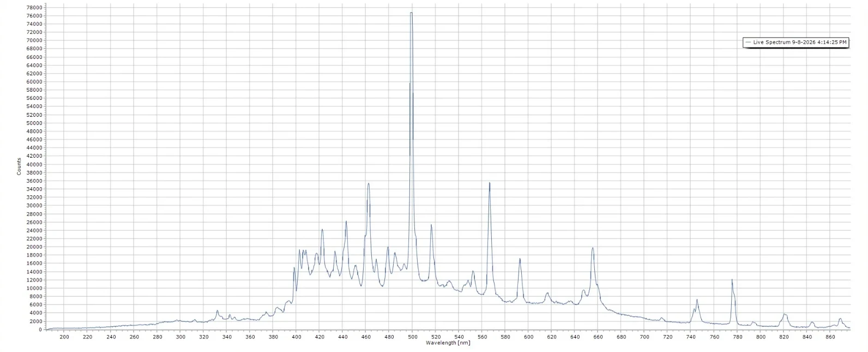868x352 pixels.
Task: Click the 300 label on the wavelength axis
Action: 180,337
